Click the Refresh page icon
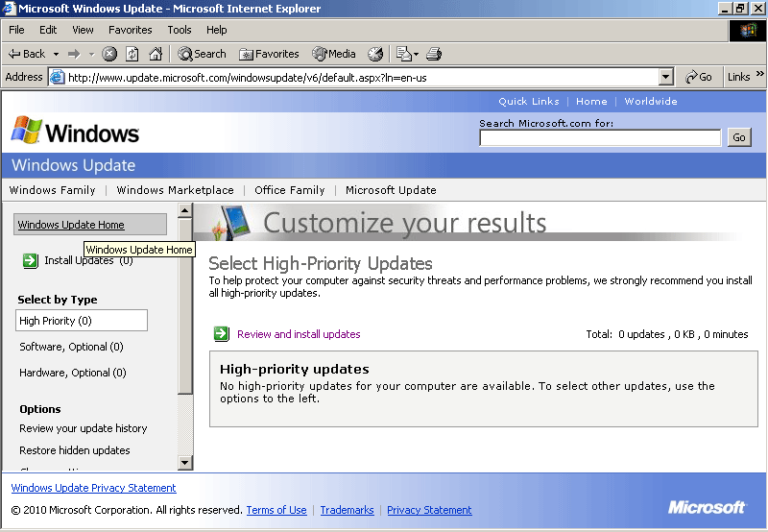768x532 pixels. point(132,54)
